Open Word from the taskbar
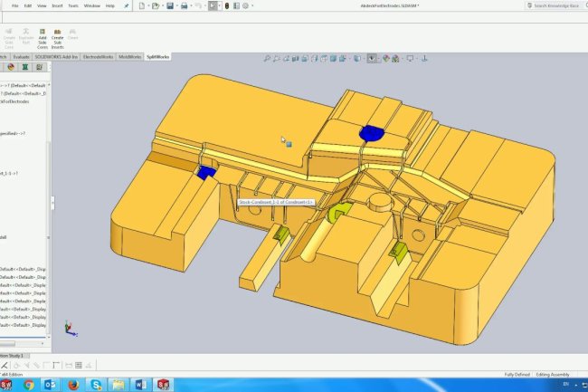The height and width of the screenshot is (392, 588). click(141, 385)
